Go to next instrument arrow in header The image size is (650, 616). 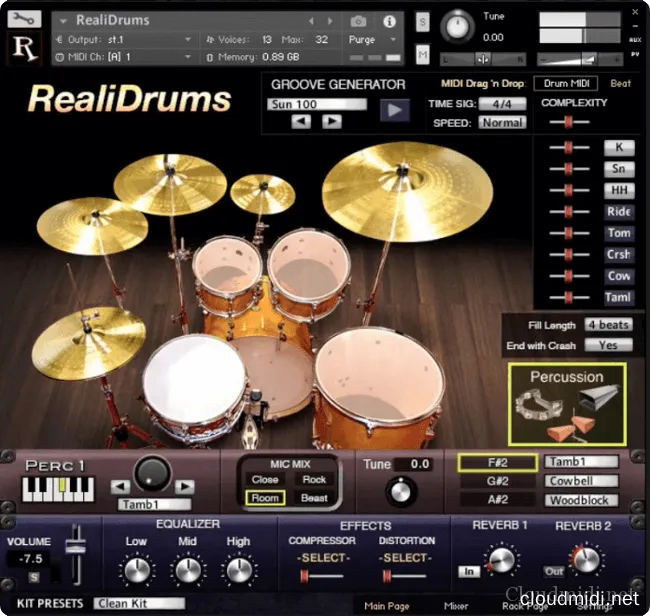[330, 21]
